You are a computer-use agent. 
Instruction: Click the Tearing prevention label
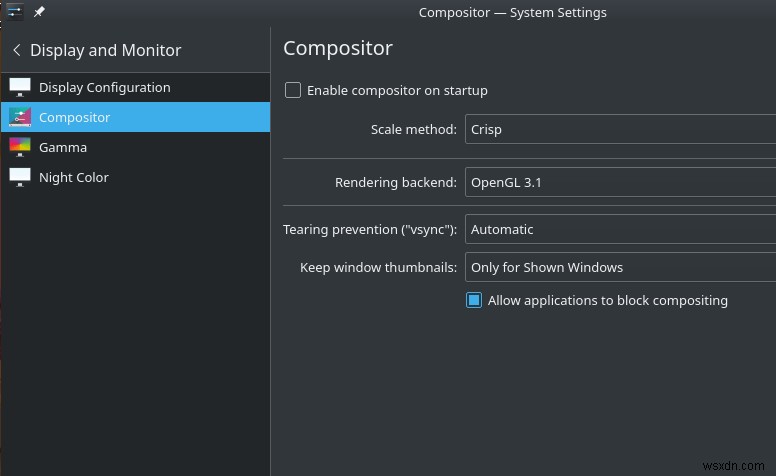click(370, 230)
